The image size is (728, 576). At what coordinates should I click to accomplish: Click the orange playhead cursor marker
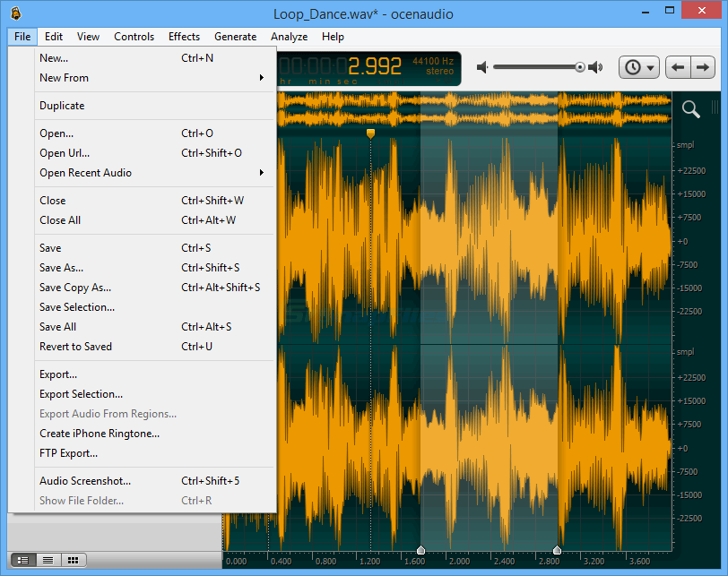coord(370,133)
